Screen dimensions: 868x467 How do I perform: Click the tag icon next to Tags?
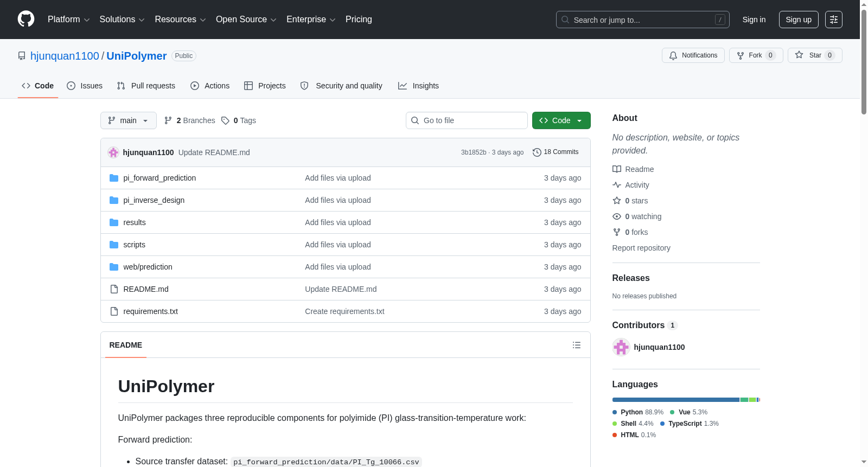coord(226,120)
